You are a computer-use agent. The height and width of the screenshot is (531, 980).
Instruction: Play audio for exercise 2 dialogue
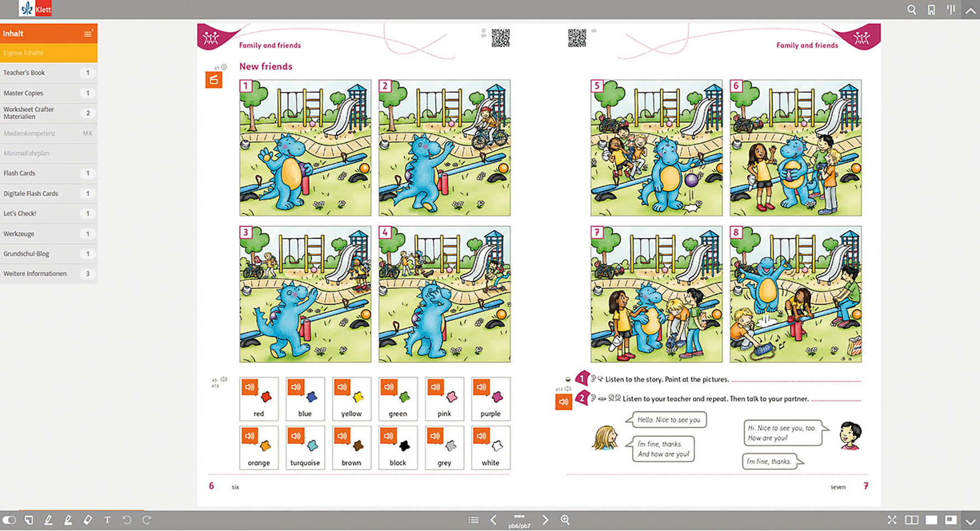point(564,402)
